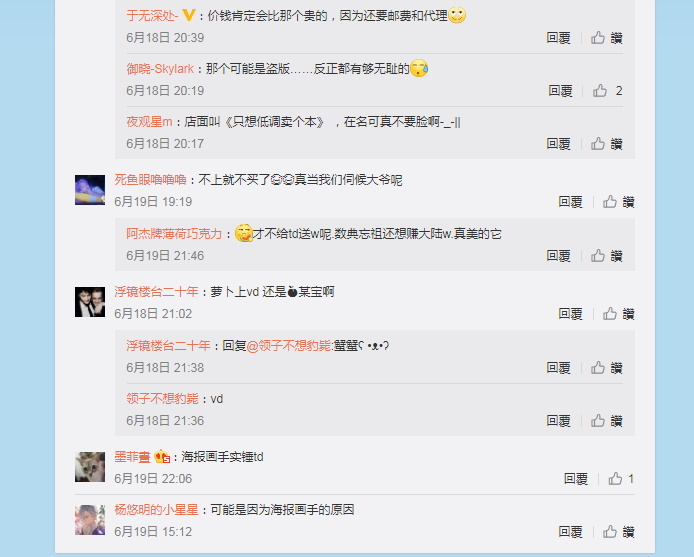Viewport: 694px width, 557px height.
Task: Like 浮镜楼台二十年's 21:02 comment
Action: [618, 314]
